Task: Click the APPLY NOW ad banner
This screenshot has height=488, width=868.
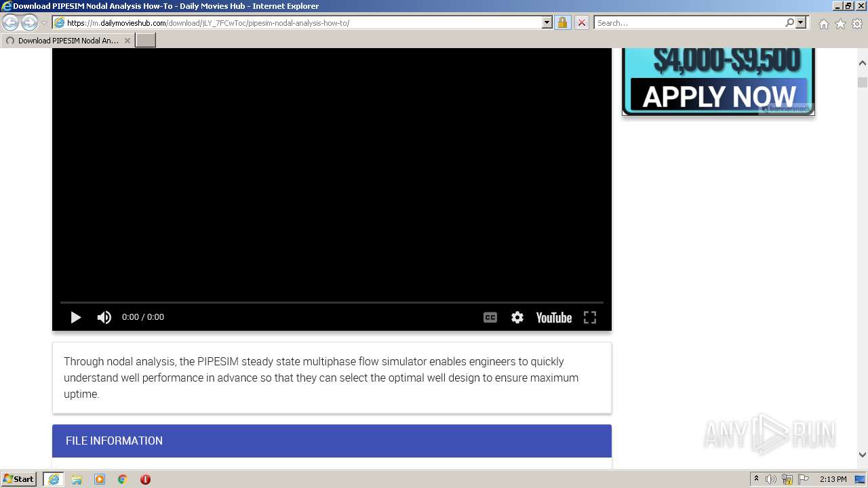Action: (x=719, y=96)
